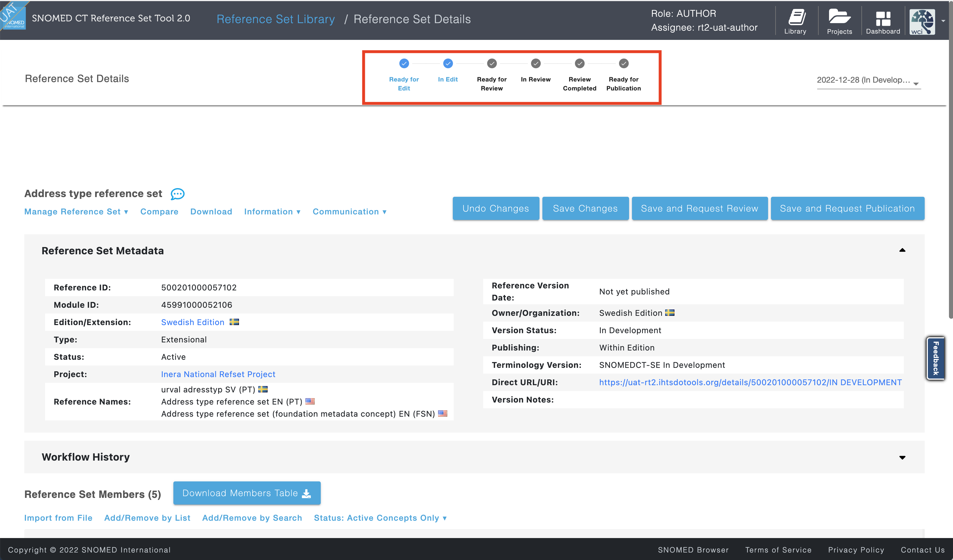Open the comment bubble beside Address type reference set

pyautogui.click(x=177, y=194)
